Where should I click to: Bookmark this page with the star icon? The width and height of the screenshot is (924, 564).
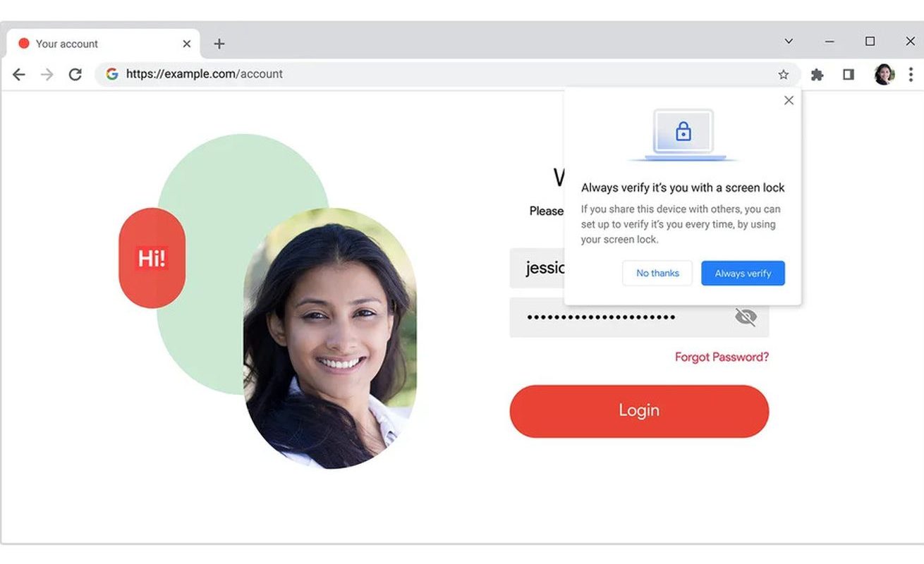pos(783,74)
